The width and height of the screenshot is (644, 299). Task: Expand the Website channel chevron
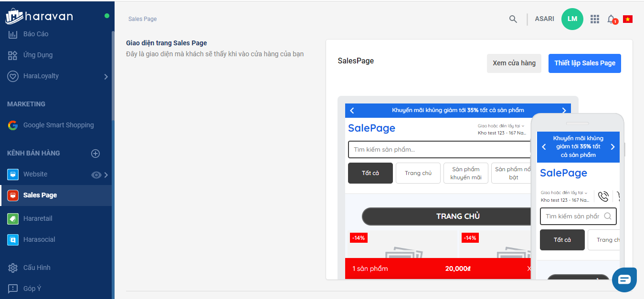point(106,175)
